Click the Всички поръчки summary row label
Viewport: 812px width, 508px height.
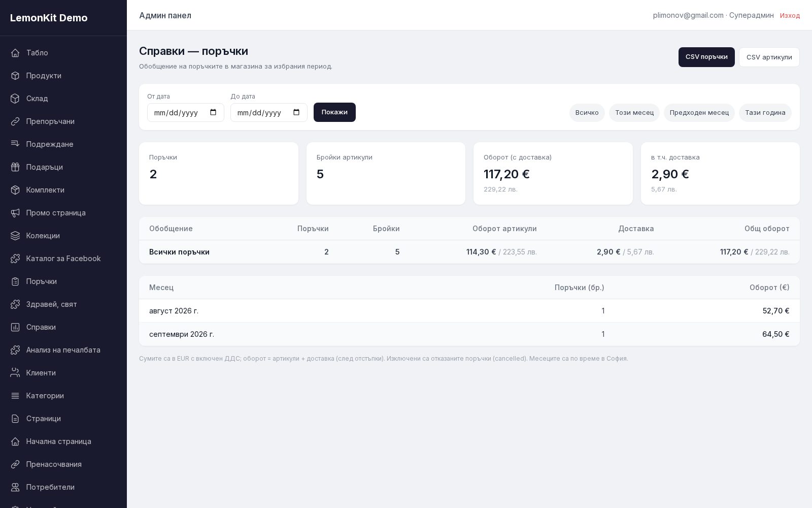[x=179, y=252]
